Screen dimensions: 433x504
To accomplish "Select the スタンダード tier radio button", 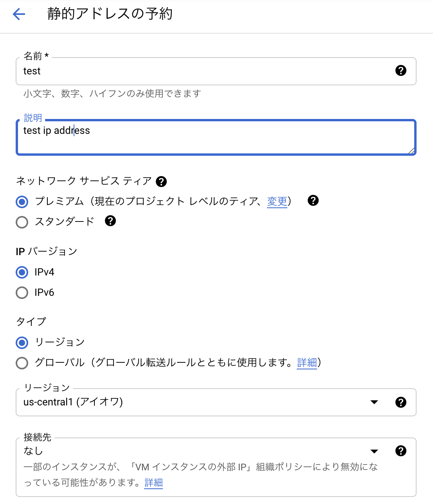I will tap(22, 222).
